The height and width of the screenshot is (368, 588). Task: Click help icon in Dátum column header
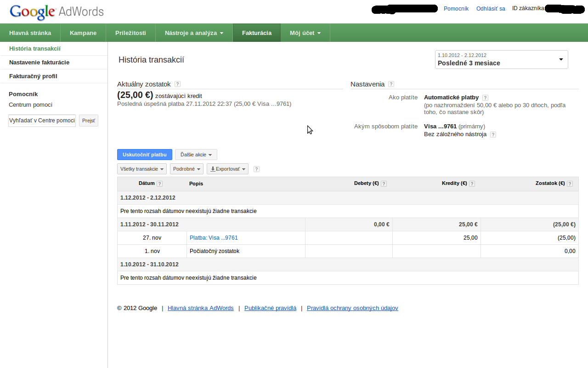[159, 184]
